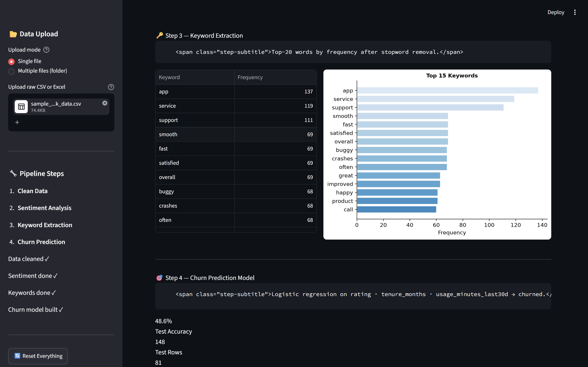The width and height of the screenshot is (588, 367).
Task: Open the three-dot main menu
Action: pyautogui.click(x=575, y=12)
